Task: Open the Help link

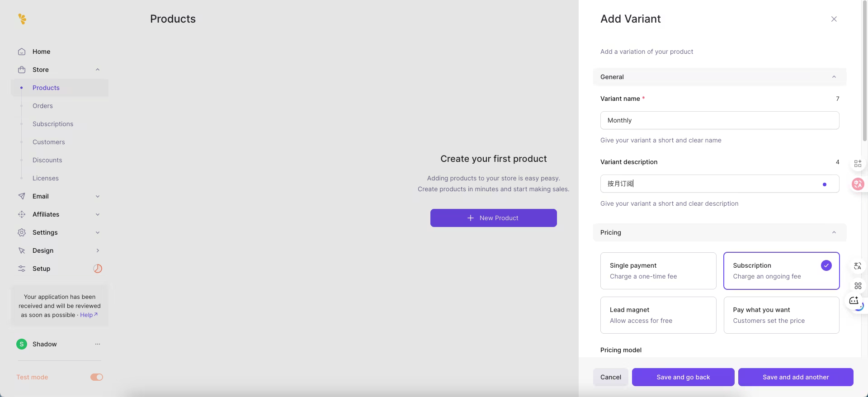Action: click(x=89, y=315)
